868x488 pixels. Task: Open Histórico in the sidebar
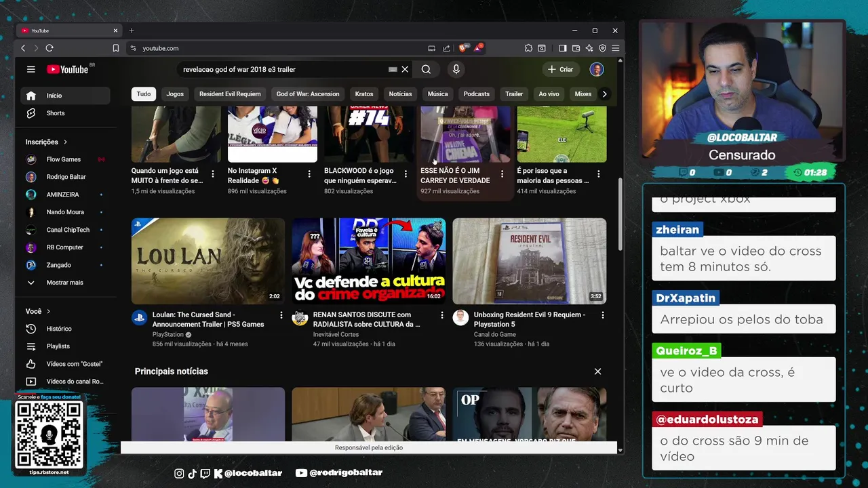65,329
